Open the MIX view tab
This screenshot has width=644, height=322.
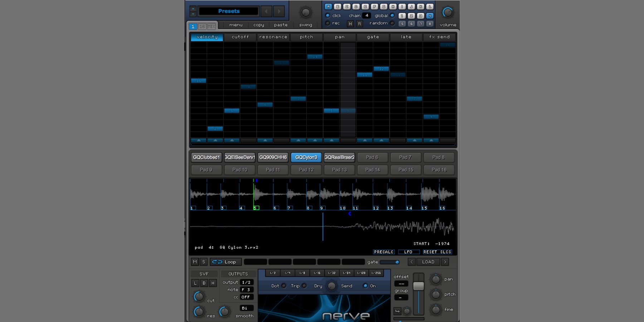click(x=212, y=26)
